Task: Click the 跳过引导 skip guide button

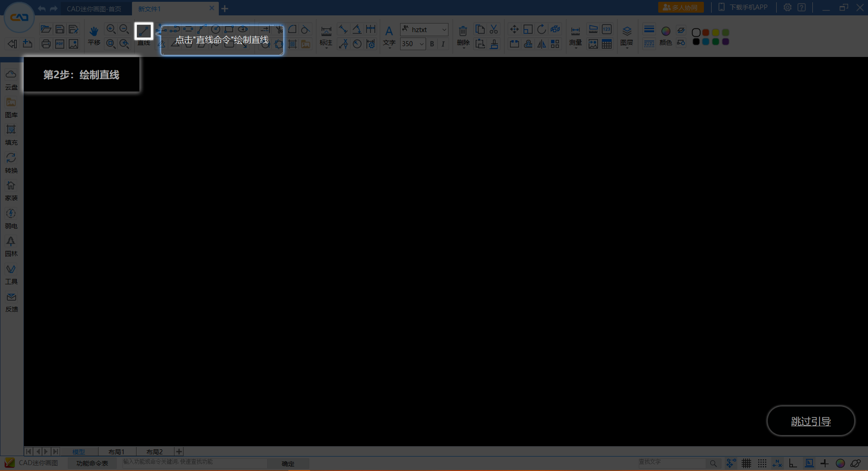Action: [810, 421]
